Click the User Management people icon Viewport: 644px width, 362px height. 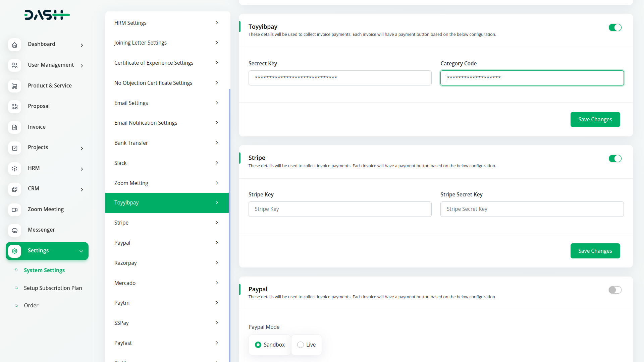click(x=14, y=65)
